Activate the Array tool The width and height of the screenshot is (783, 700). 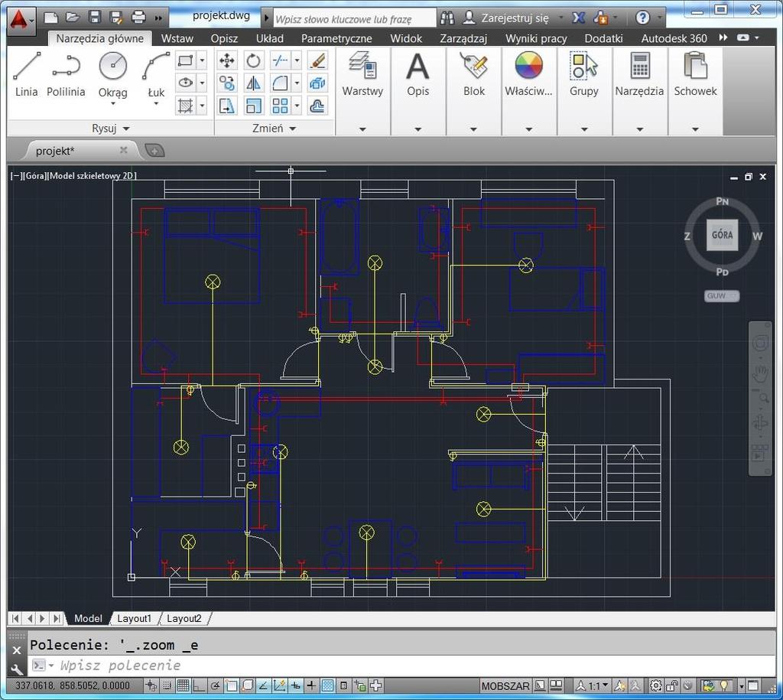[280, 106]
